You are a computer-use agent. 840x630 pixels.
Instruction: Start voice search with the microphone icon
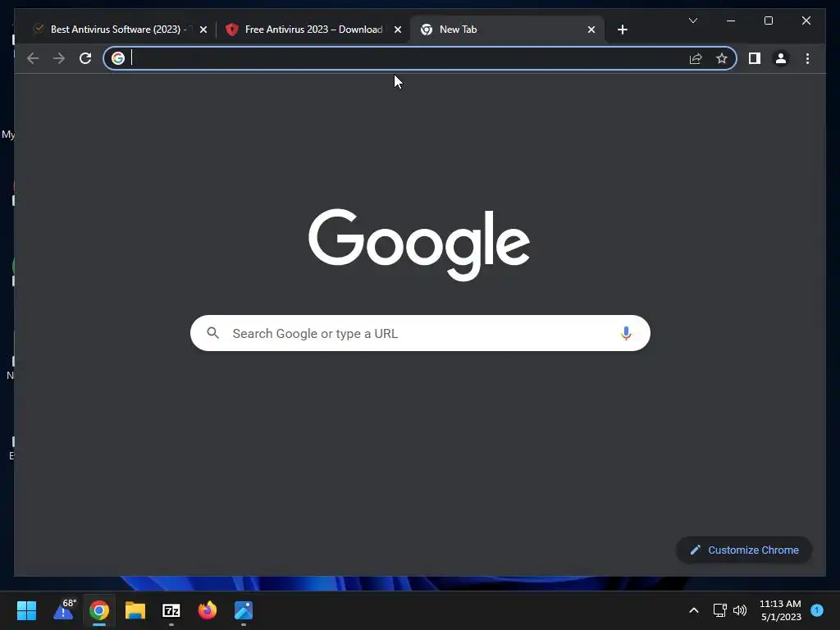point(626,333)
